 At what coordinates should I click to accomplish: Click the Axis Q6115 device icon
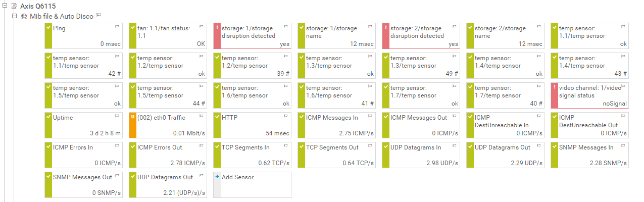(14, 7)
